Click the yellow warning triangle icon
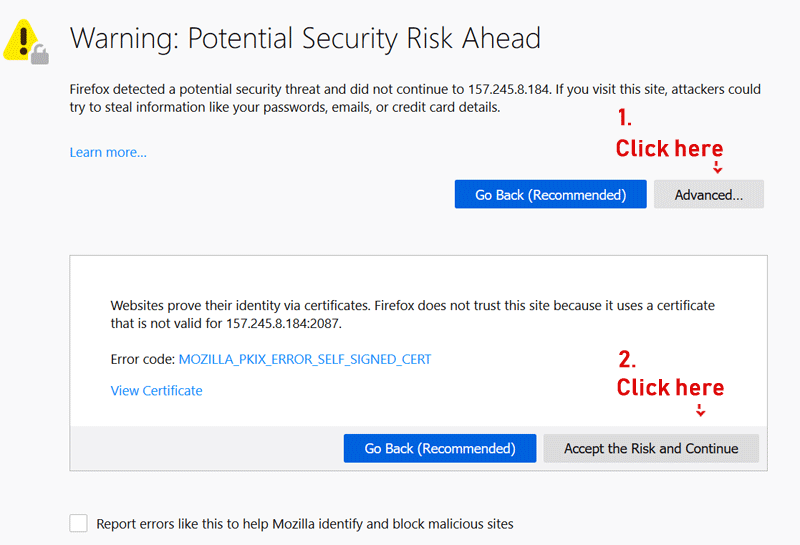This screenshot has height=545, width=800. click(20, 40)
